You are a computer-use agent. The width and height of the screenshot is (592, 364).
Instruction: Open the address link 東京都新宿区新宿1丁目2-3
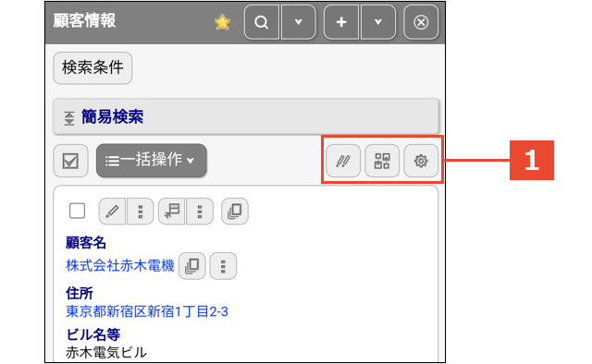coord(147,311)
